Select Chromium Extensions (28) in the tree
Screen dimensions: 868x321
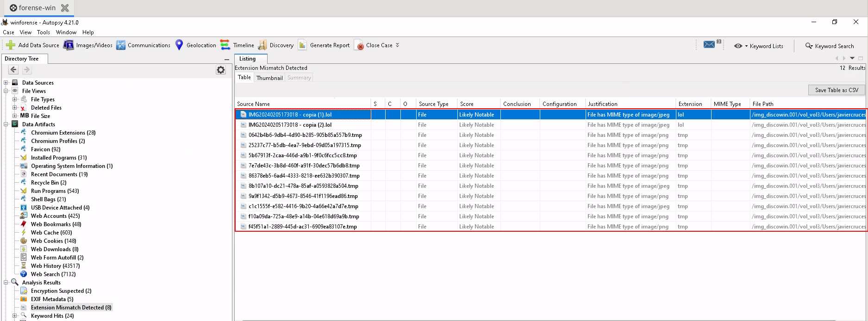coord(63,133)
